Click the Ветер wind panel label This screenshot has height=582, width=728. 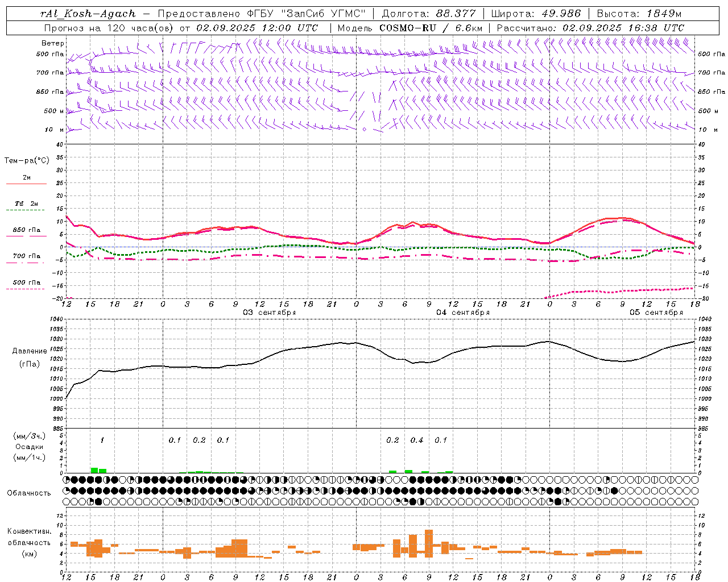coord(52,43)
